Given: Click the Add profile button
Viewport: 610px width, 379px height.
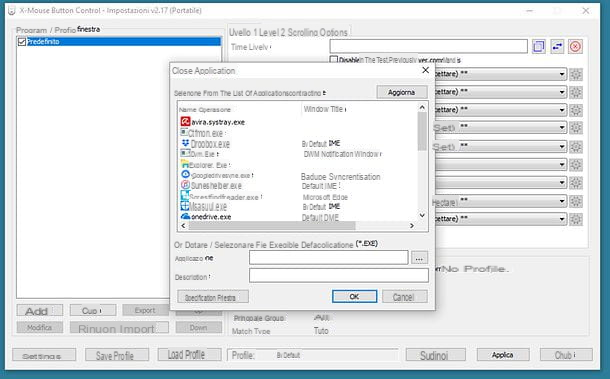Looking at the screenshot, I should 39,311.
